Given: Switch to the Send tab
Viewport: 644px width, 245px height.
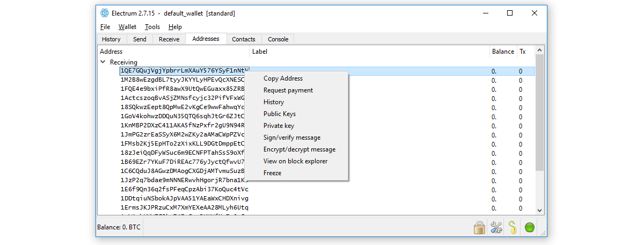Looking at the screenshot, I should (140, 39).
